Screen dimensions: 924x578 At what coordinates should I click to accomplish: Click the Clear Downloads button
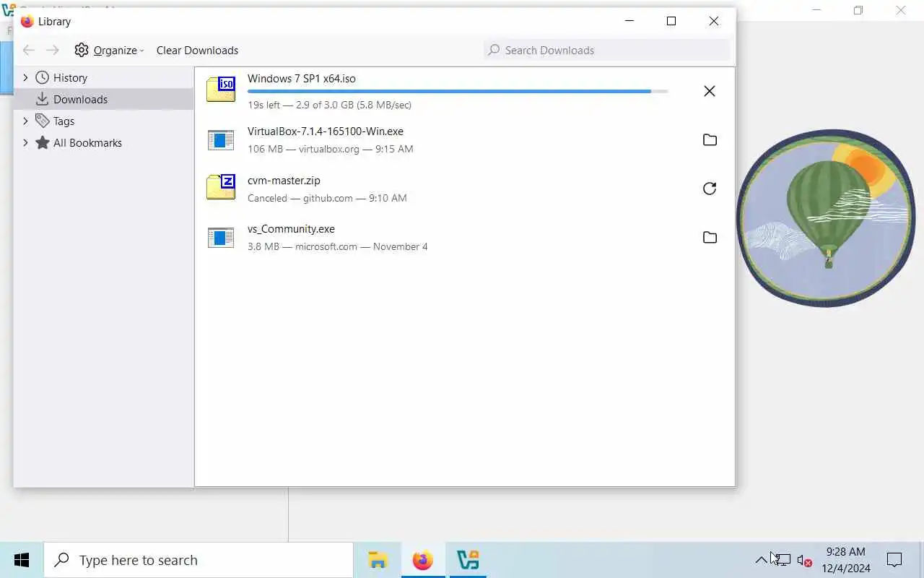(197, 50)
